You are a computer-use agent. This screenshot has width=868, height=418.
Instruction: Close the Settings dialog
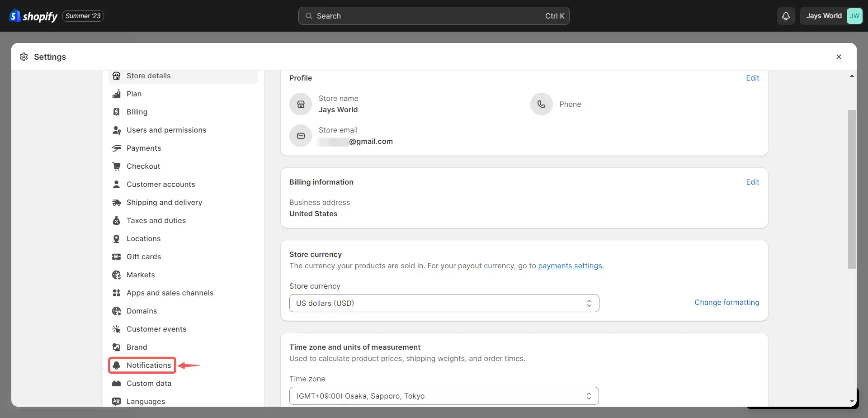point(839,57)
